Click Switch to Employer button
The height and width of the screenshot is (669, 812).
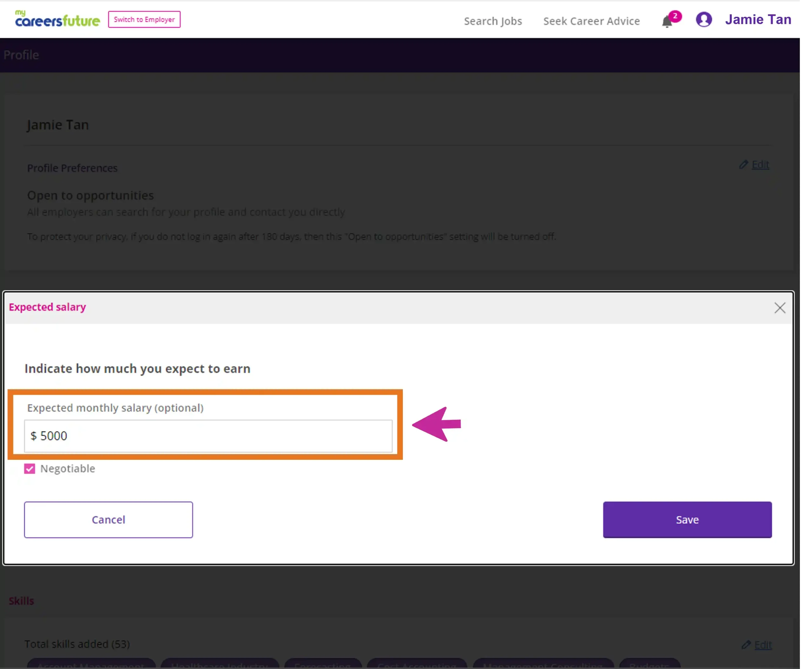pyautogui.click(x=144, y=19)
